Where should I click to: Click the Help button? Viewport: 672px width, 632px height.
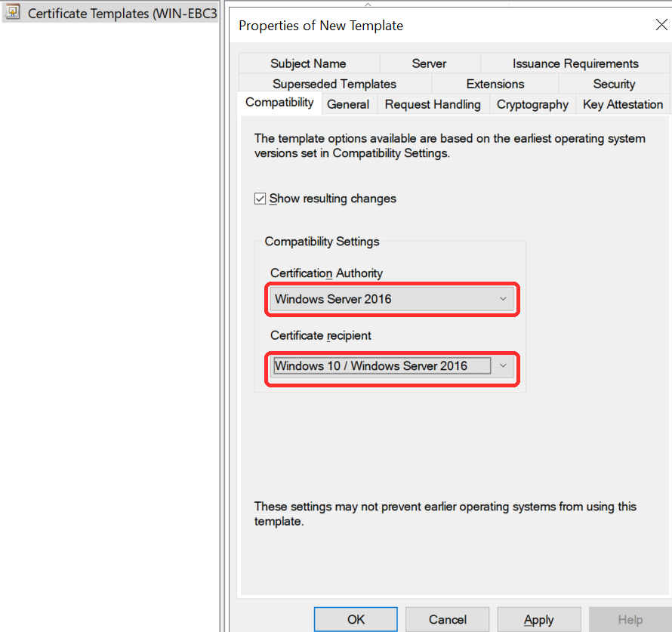[x=630, y=619]
